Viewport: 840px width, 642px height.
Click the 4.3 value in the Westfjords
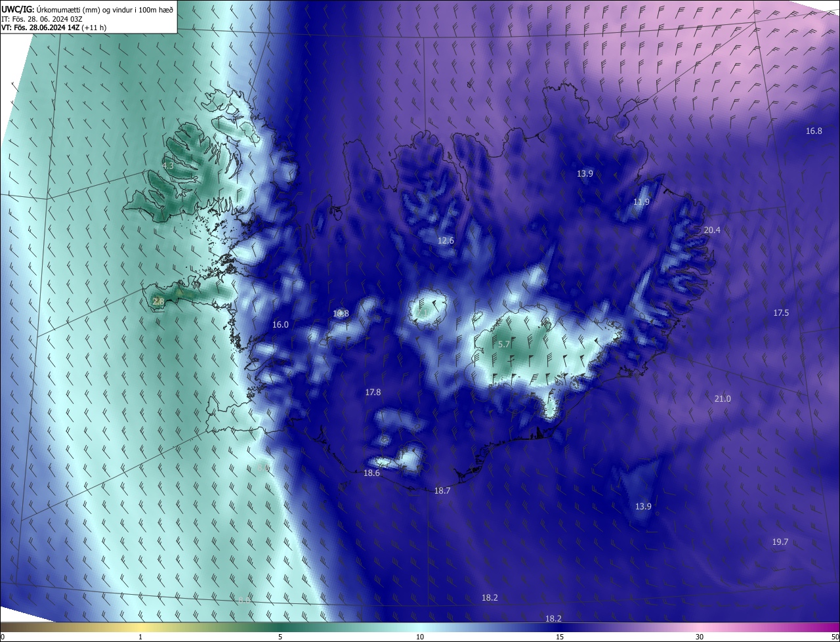(x=168, y=165)
